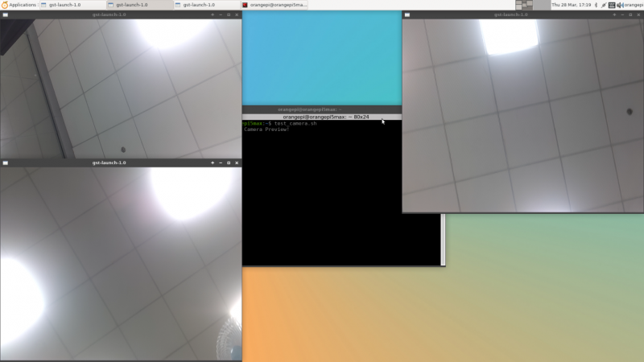Click the workspace switcher in the top panel

pos(532,5)
